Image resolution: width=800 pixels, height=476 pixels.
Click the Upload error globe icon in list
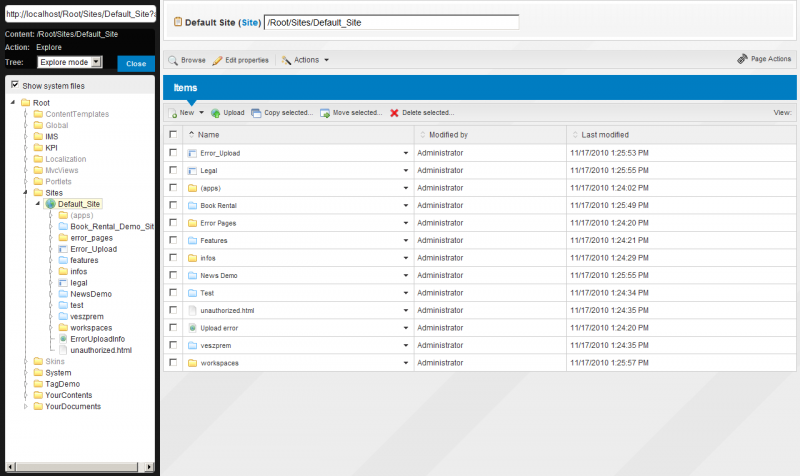pos(192,328)
